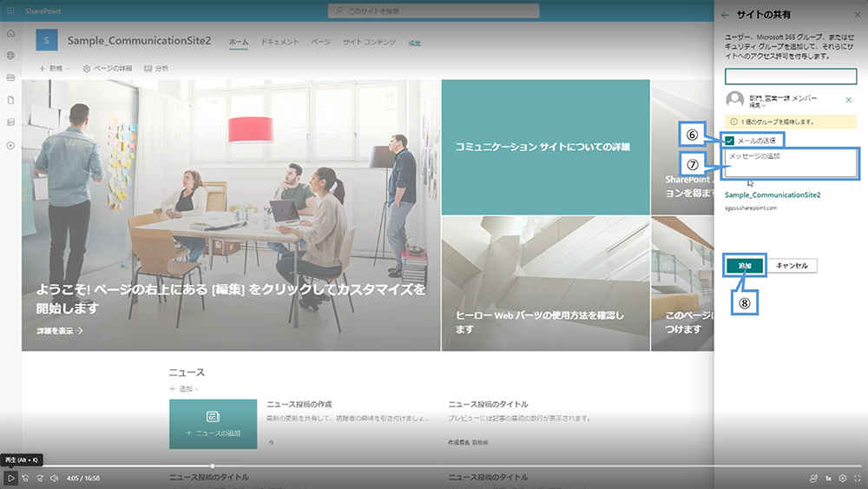The height and width of the screenshot is (489, 868).
Task: Click the Sample_CommunicationSite2 site title
Action: [x=139, y=41]
